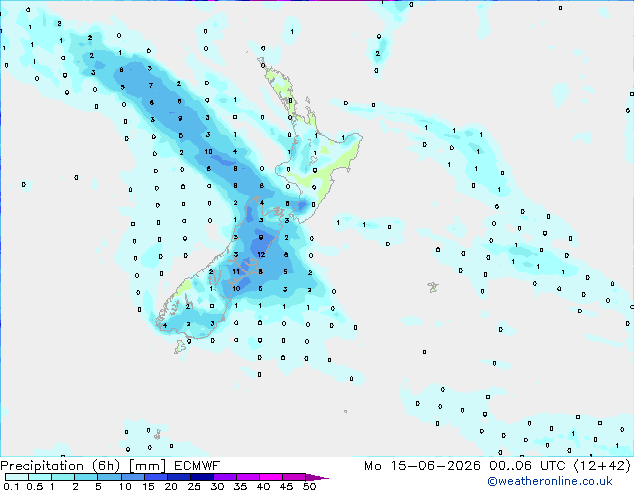Click the 2–5 mm legend color swatch

tap(86, 477)
